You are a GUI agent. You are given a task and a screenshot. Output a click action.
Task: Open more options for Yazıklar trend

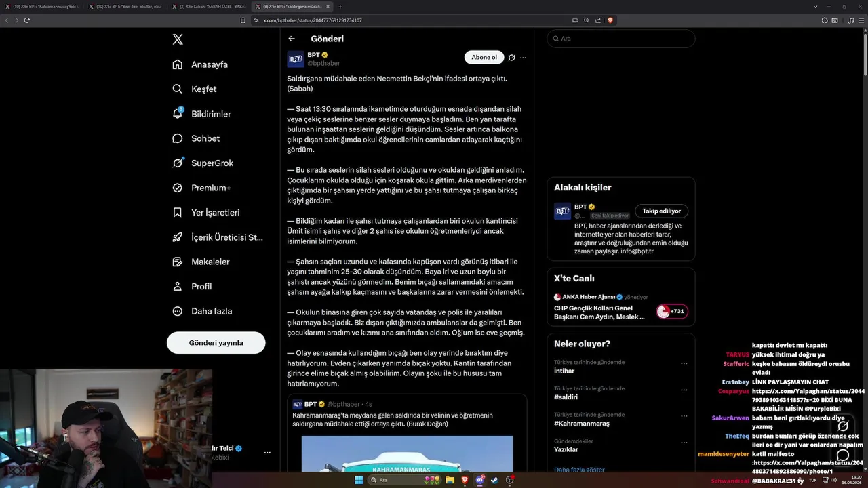click(684, 442)
